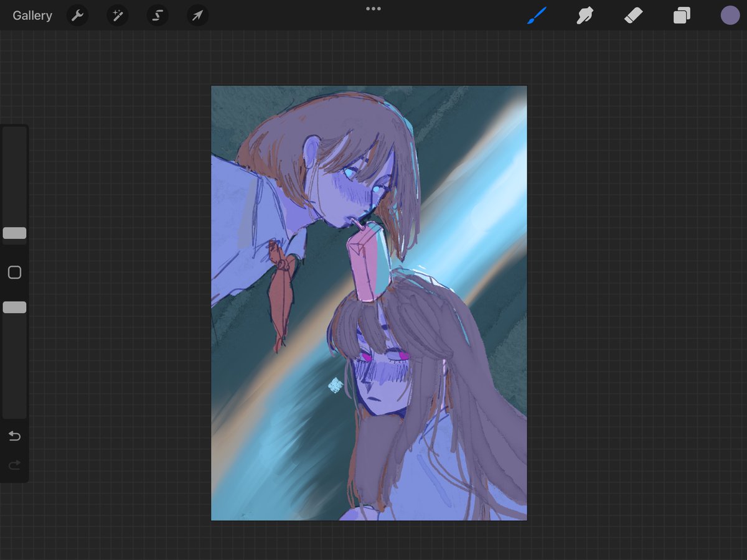Open the active color picker circle
The height and width of the screenshot is (560, 747).
coord(730,16)
